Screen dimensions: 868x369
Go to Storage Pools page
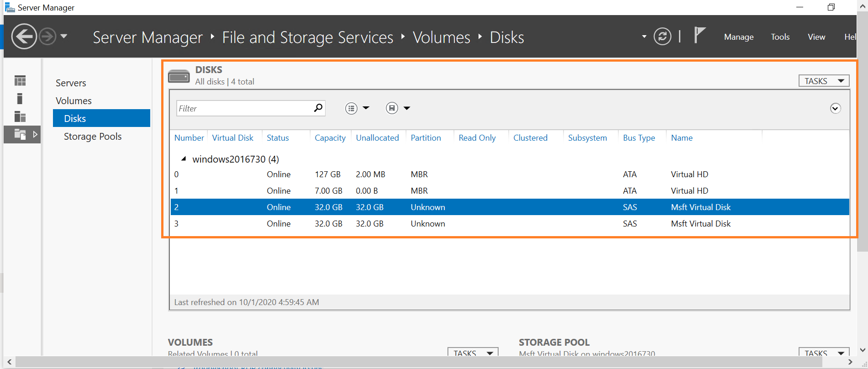click(93, 137)
